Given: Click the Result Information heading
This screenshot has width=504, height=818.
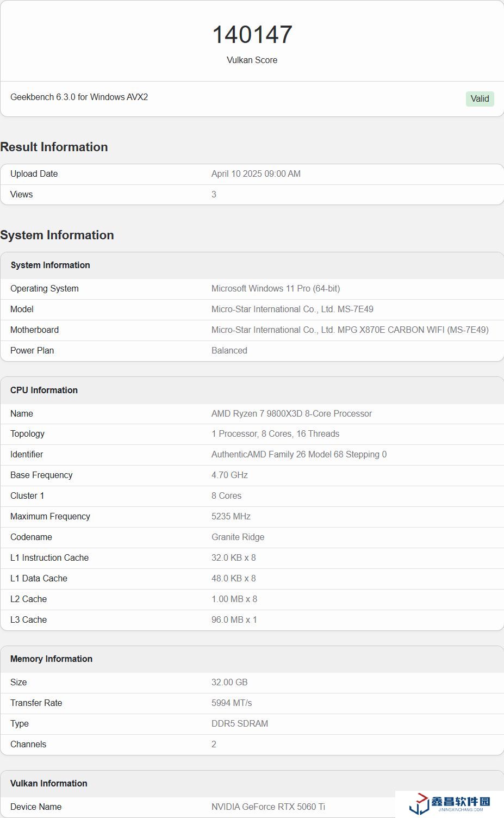Looking at the screenshot, I should [54, 147].
